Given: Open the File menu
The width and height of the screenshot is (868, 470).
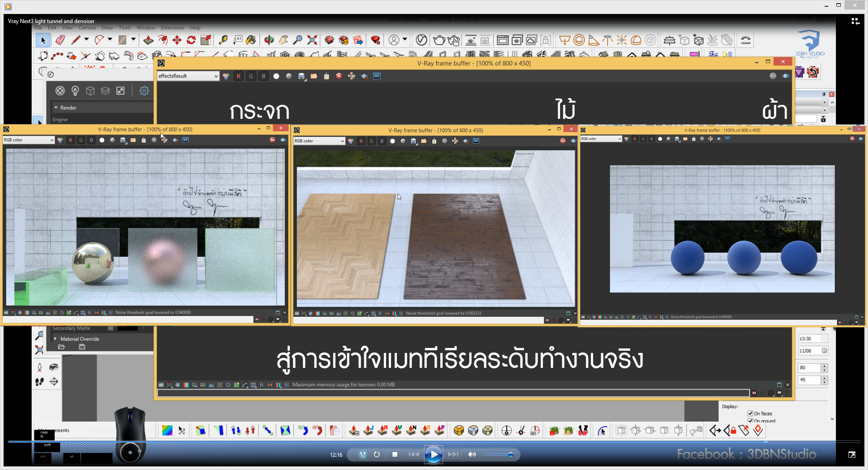Looking at the screenshot, I should [x=38, y=28].
